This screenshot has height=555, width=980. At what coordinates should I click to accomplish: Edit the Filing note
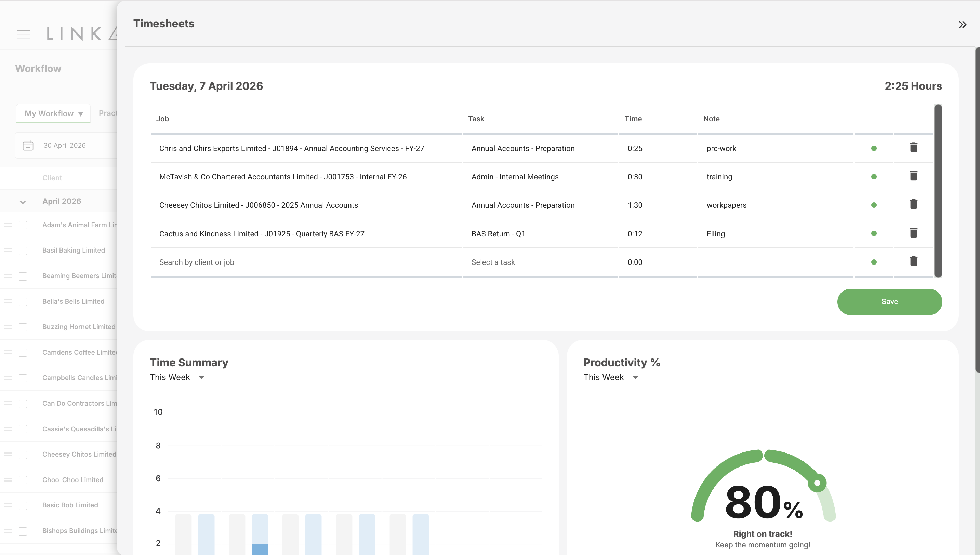point(775,234)
